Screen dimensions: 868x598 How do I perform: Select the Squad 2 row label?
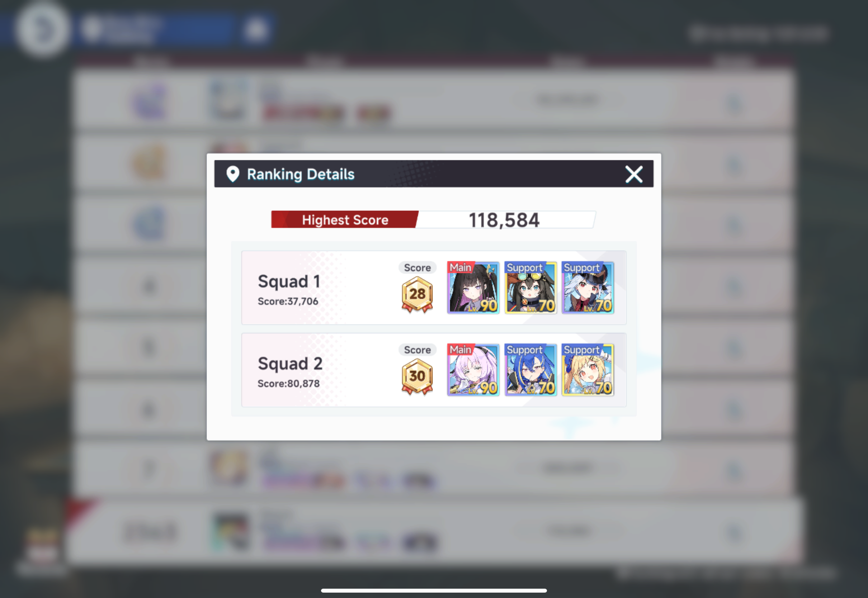[x=290, y=364]
